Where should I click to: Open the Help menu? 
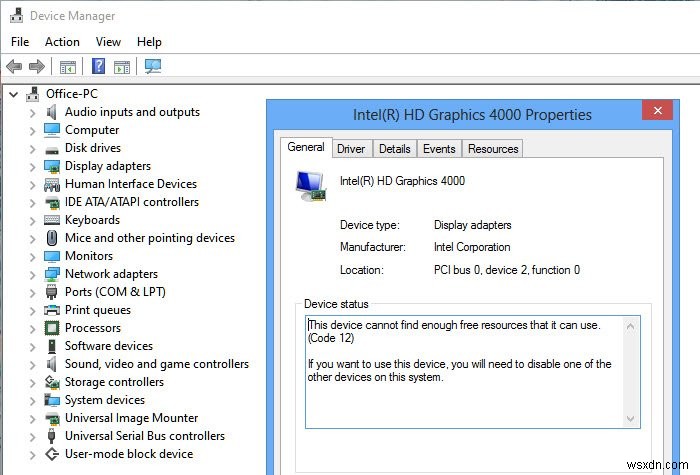tap(149, 42)
